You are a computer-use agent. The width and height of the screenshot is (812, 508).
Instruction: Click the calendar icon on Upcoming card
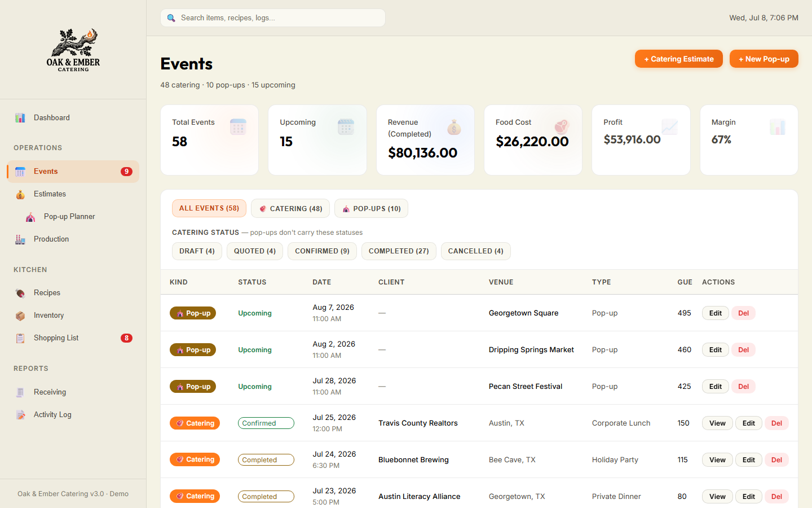click(x=346, y=126)
